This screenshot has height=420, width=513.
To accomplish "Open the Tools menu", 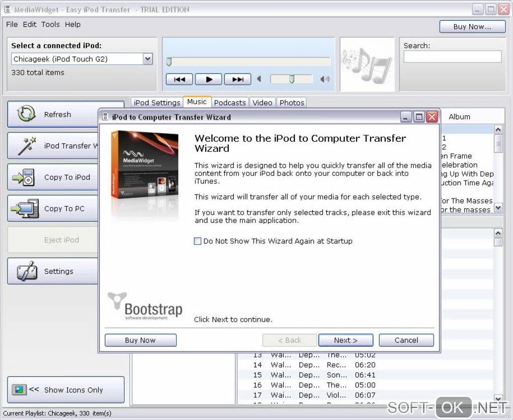I will [50, 25].
